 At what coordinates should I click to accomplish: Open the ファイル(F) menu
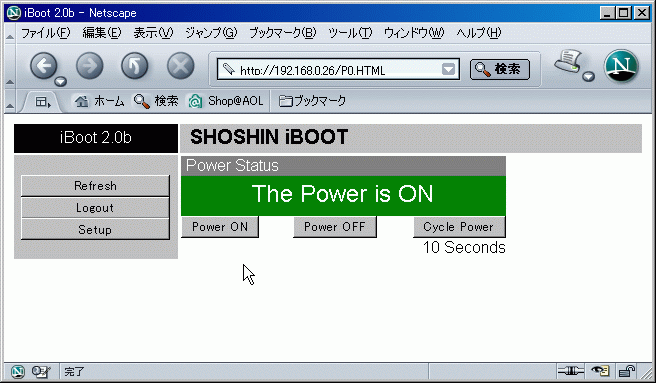(x=46, y=33)
